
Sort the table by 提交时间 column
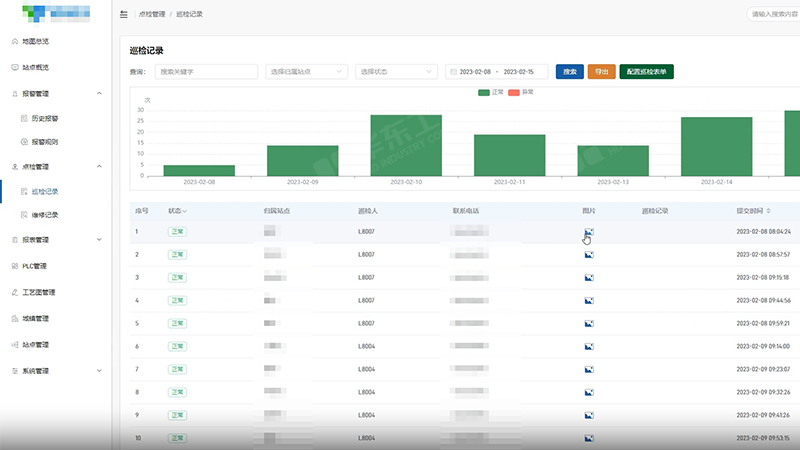pyautogui.click(x=753, y=211)
